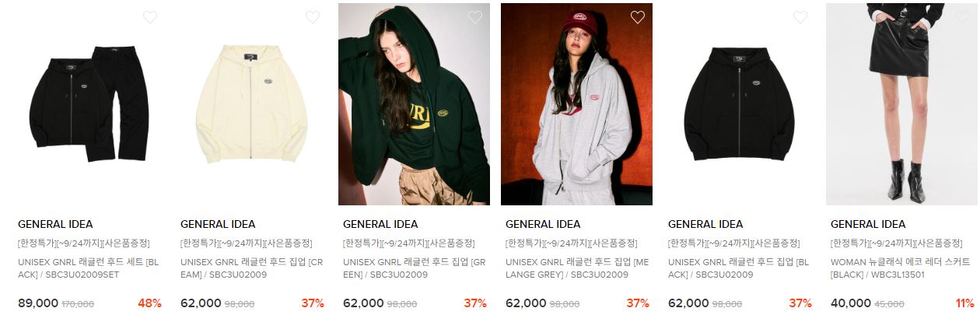This screenshot has width=980, height=315.
Task: Open the black zip-up hoodie product image
Action: [x=739, y=104]
